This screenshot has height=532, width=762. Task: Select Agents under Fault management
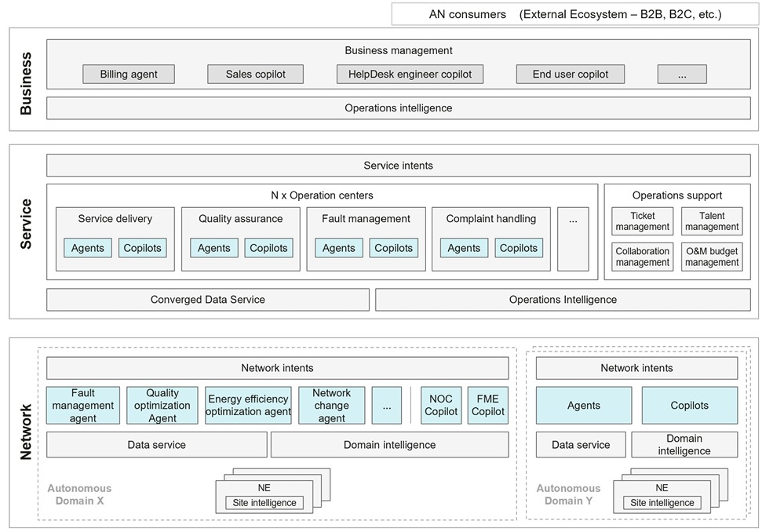click(x=339, y=248)
